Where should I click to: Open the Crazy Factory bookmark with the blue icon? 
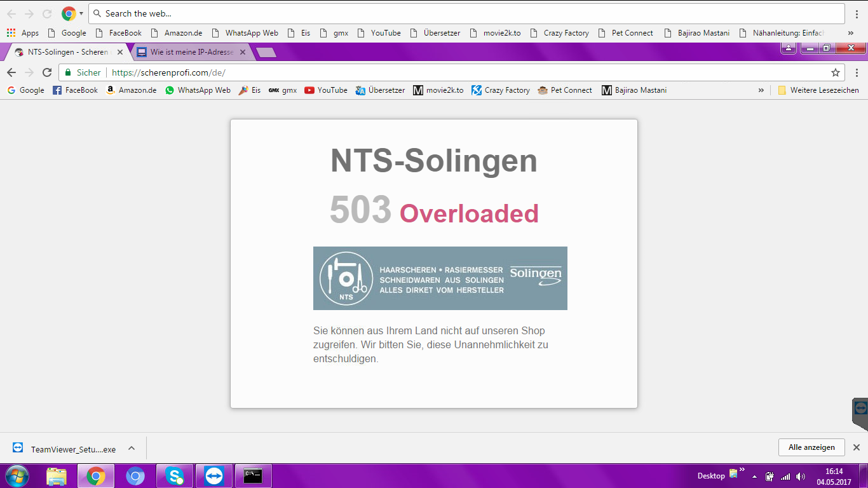(501, 90)
